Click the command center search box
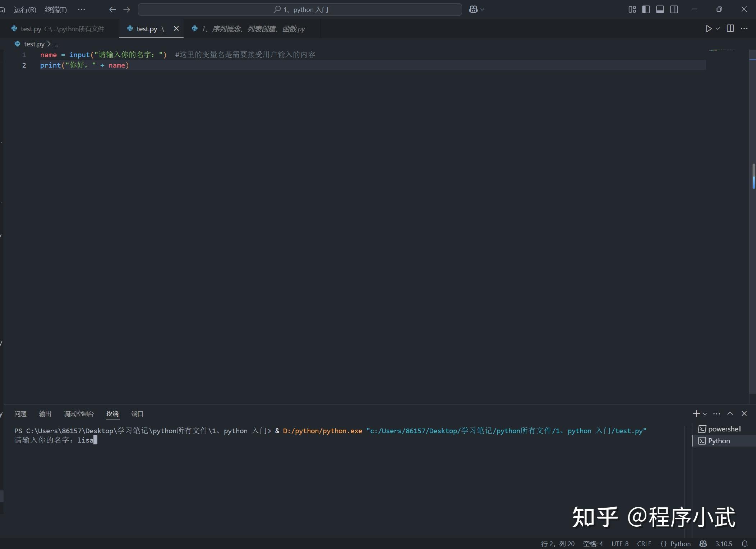The width and height of the screenshot is (756, 549). [300, 10]
